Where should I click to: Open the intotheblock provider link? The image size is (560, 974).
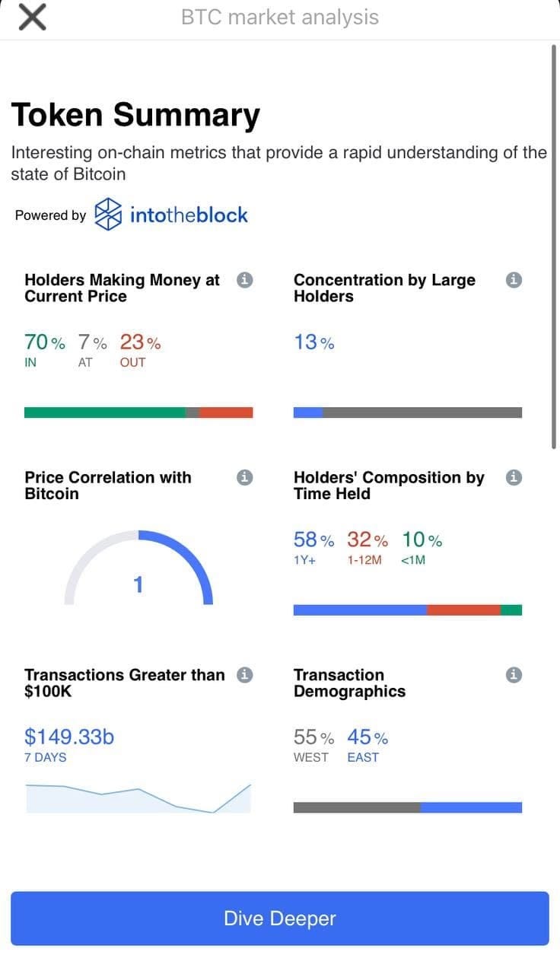coord(171,215)
